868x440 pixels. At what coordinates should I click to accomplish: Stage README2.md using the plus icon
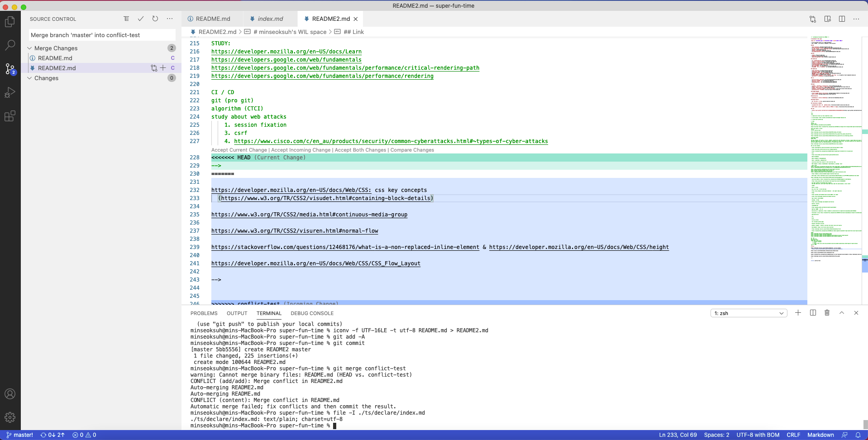pos(163,68)
